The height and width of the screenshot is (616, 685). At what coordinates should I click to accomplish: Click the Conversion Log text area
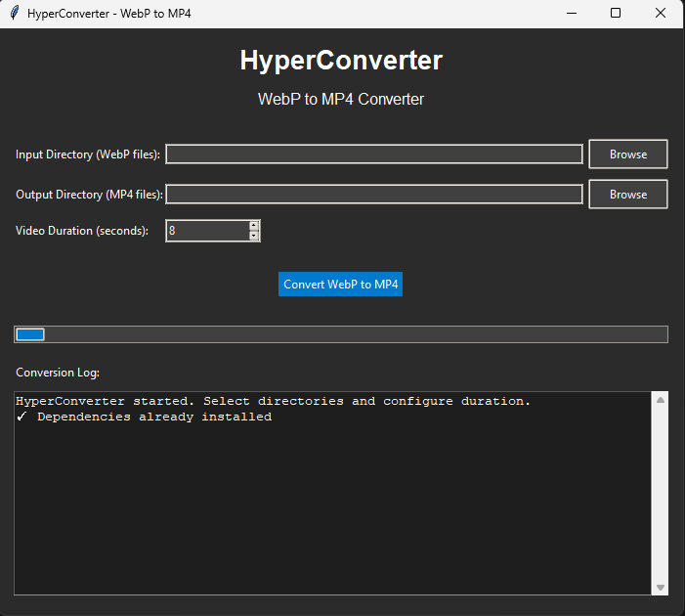click(x=332, y=493)
